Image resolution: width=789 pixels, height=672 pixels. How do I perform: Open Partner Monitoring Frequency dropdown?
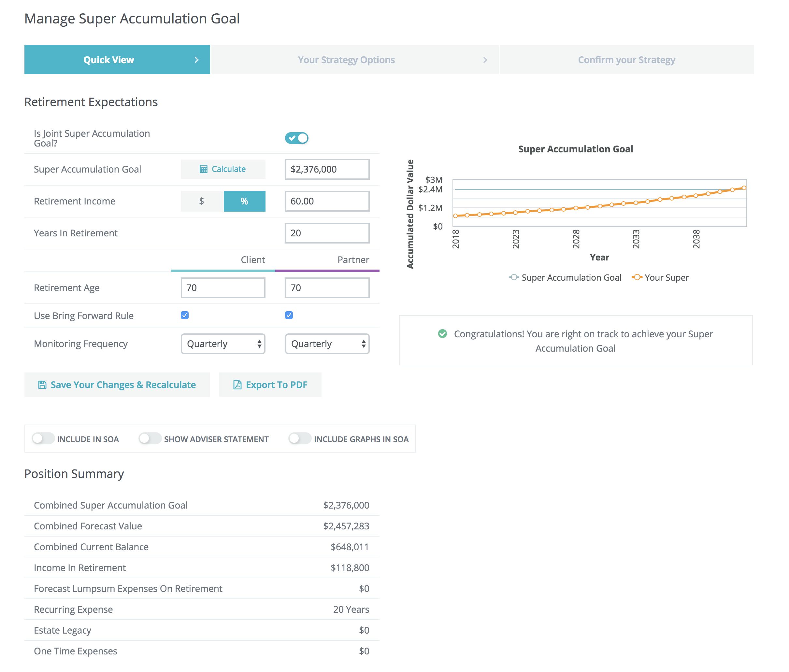tap(327, 343)
